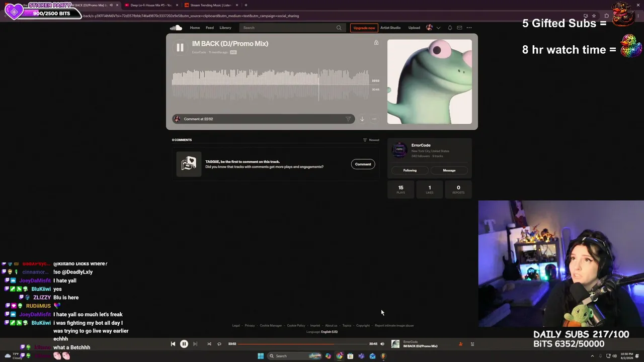Screen dimensions: 644x362
Task: Open messages envelope icon
Action: [459, 28]
